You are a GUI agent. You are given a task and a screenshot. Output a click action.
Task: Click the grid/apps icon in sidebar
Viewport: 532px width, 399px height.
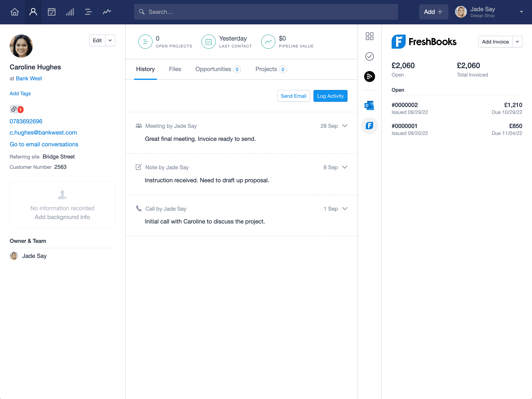(x=369, y=36)
